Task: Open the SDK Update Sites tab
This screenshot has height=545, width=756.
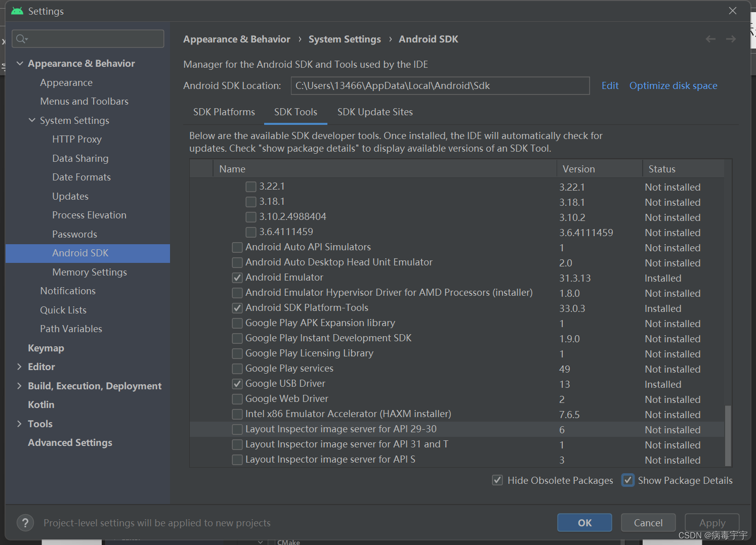Action: [x=375, y=112]
